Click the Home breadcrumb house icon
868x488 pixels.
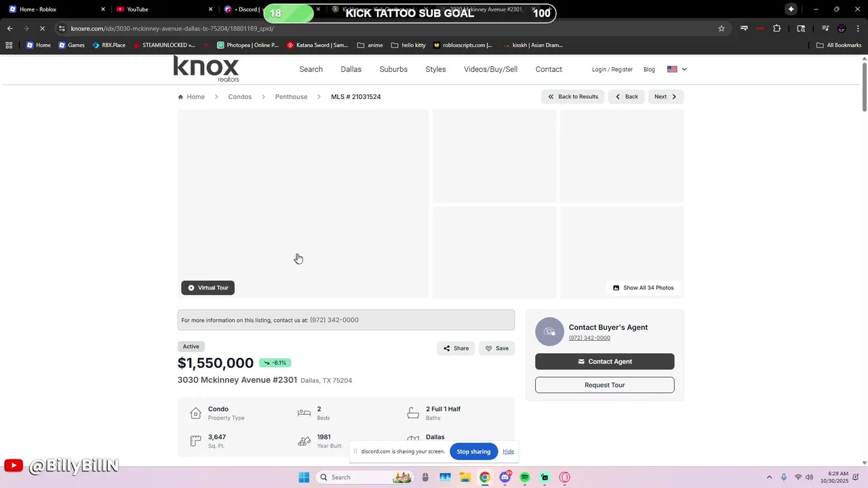(180, 97)
